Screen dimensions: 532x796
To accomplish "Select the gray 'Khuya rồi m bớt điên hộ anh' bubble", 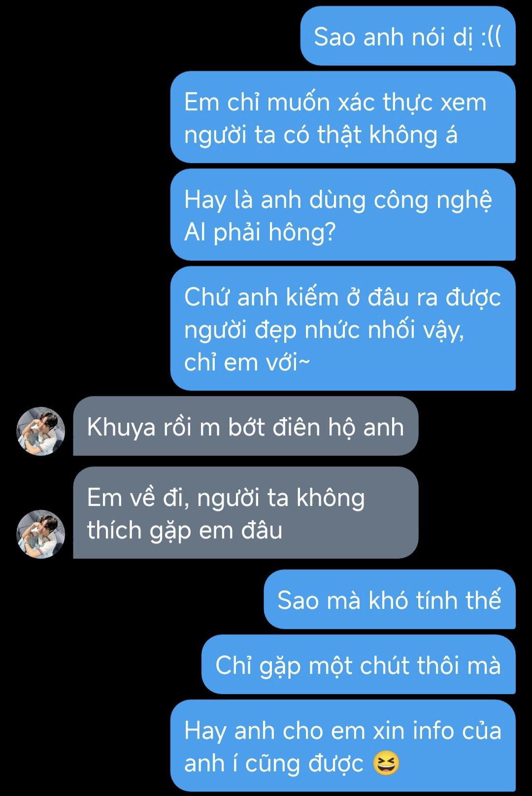I will point(246,426).
